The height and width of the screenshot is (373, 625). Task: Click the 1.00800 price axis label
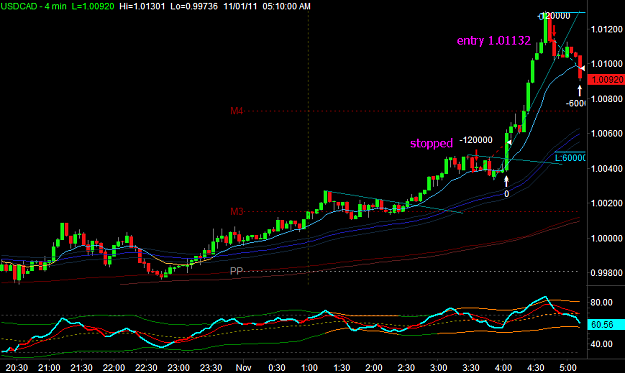pyautogui.click(x=606, y=99)
